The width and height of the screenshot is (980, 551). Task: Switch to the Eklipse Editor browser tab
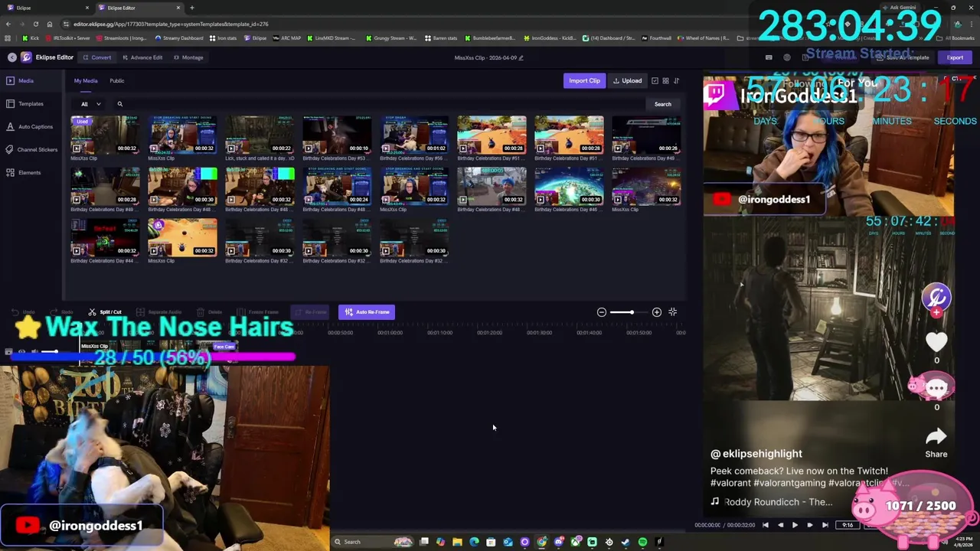[x=138, y=8]
